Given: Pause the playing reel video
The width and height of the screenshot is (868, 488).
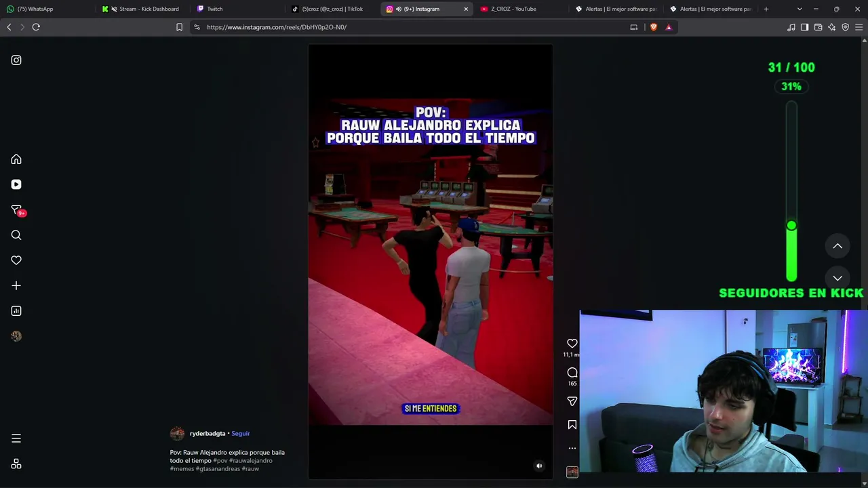Looking at the screenshot, I should (x=431, y=262).
